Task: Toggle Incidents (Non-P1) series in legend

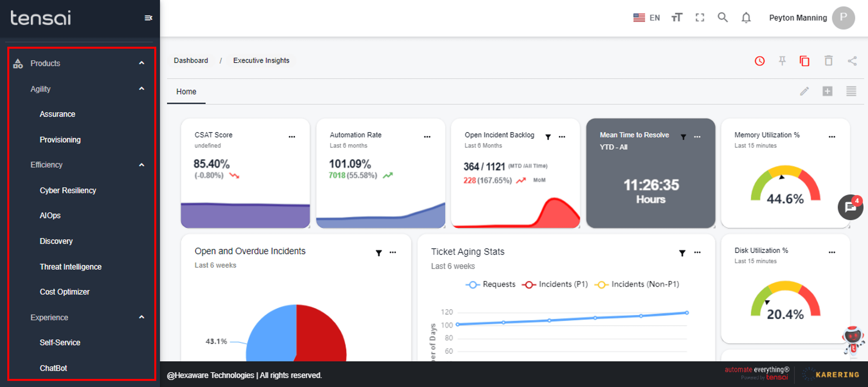Action: pos(637,284)
